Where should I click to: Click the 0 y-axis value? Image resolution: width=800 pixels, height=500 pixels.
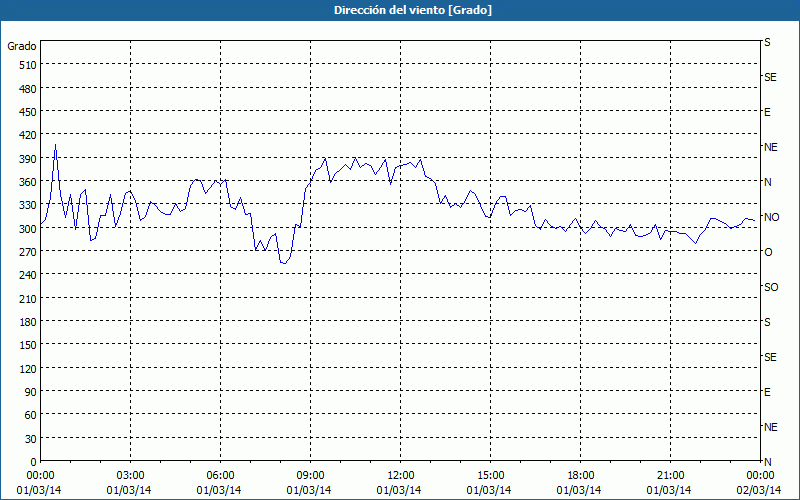pyautogui.click(x=34, y=462)
